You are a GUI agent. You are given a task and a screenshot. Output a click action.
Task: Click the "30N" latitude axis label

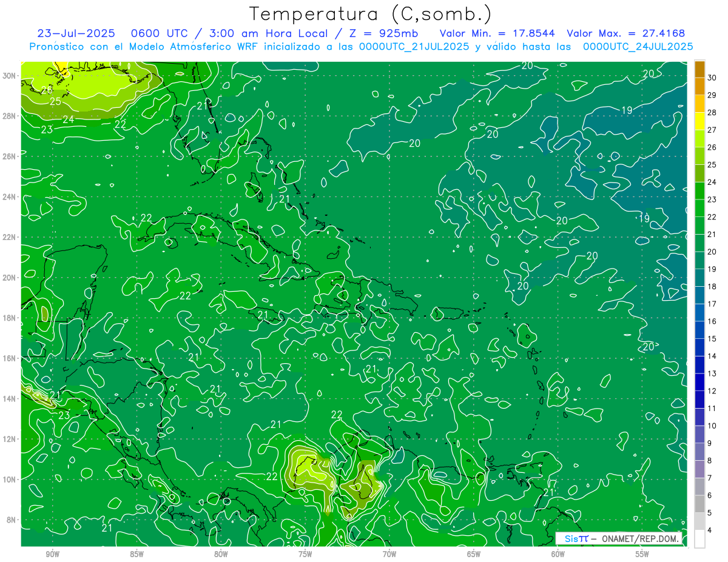click(x=10, y=76)
